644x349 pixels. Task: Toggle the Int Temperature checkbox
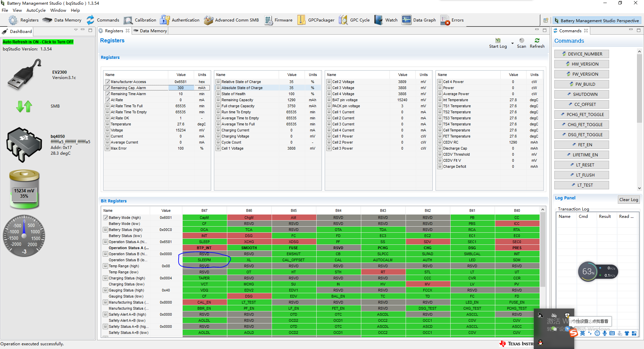[440, 100]
